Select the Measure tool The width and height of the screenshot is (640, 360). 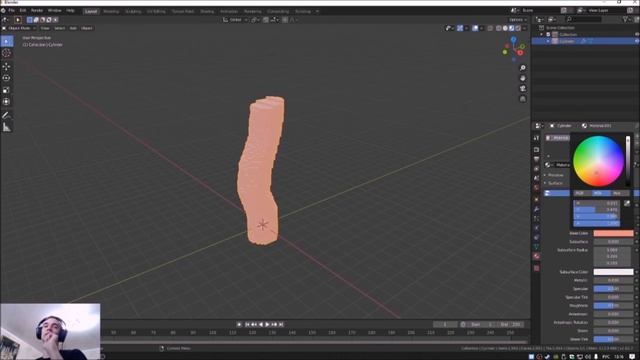pos(7,127)
